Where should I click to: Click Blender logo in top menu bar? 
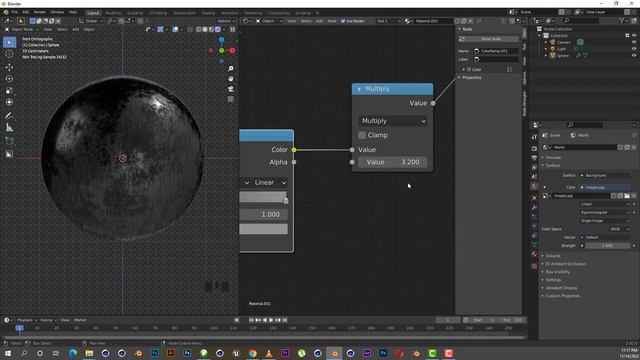click(6, 12)
